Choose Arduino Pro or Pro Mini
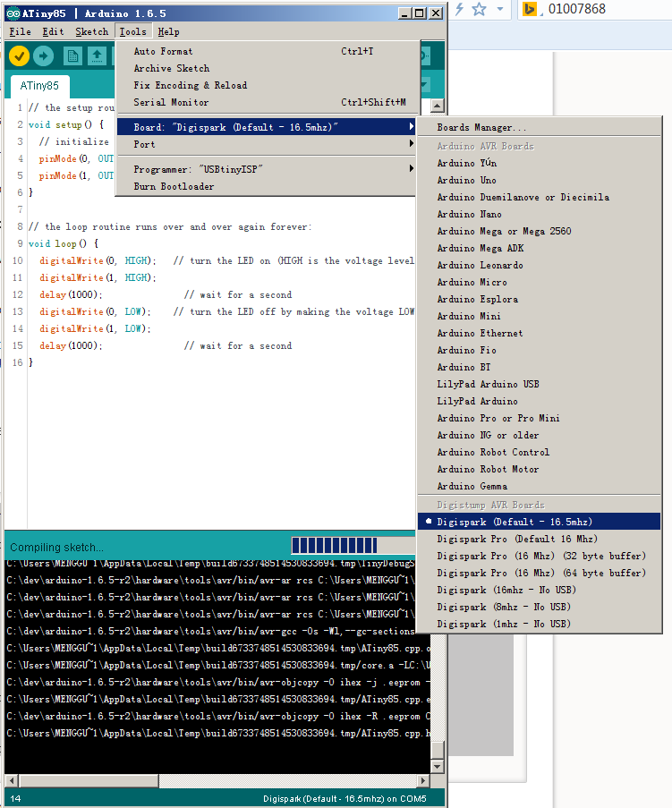 pyautogui.click(x=539, y=418)
